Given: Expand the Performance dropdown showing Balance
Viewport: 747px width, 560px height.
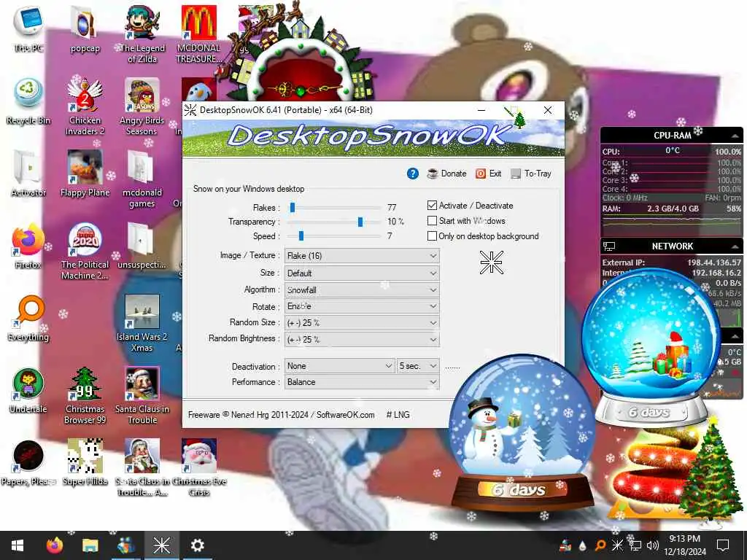Looking at the screenshot, I should (x=362, y=382).
